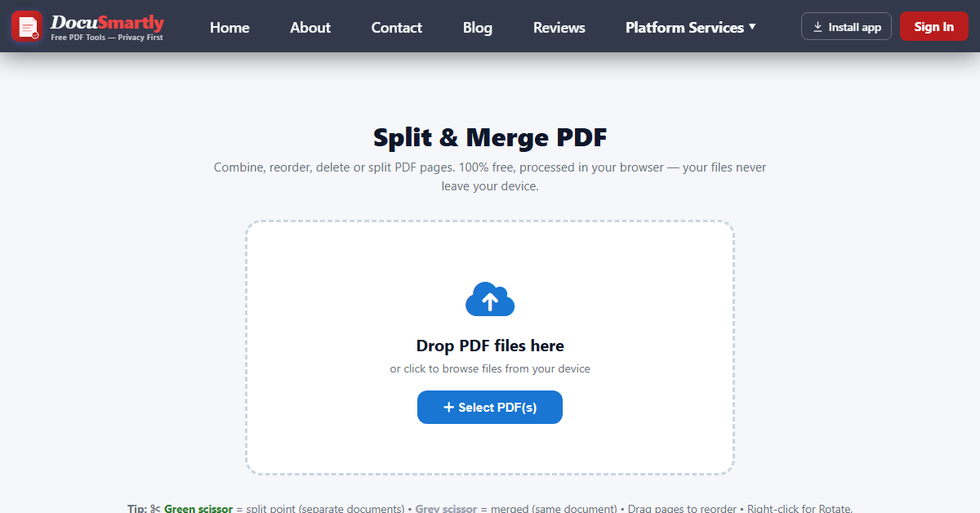This screenshot has width=980, height=513.
Task: Click the 'Split & Merge PDF' heading
Action: pos(490,137)
